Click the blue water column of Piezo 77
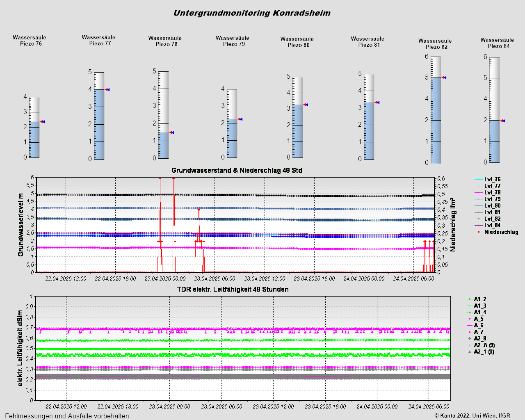 pyautogui.click(x=99, y=124)
